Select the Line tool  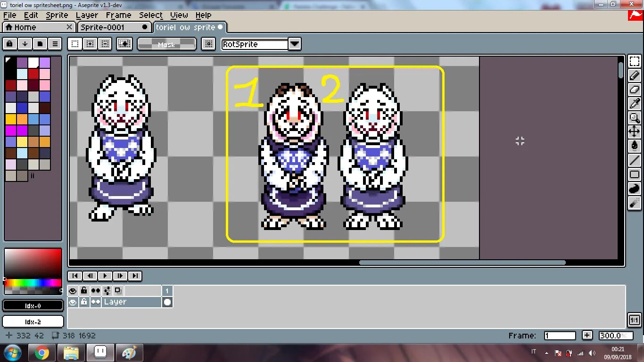[x=635, y=160]
